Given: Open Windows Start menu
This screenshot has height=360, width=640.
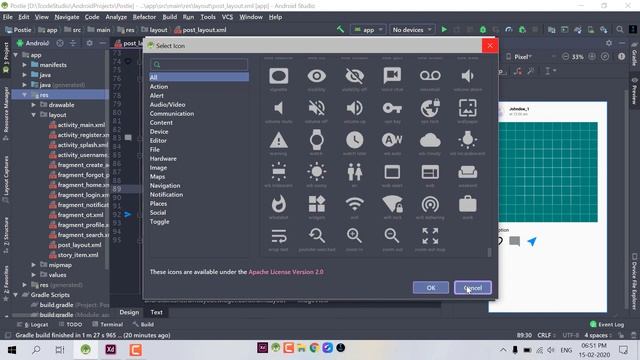Looking at the screenshot, I should tap(12, 350).
